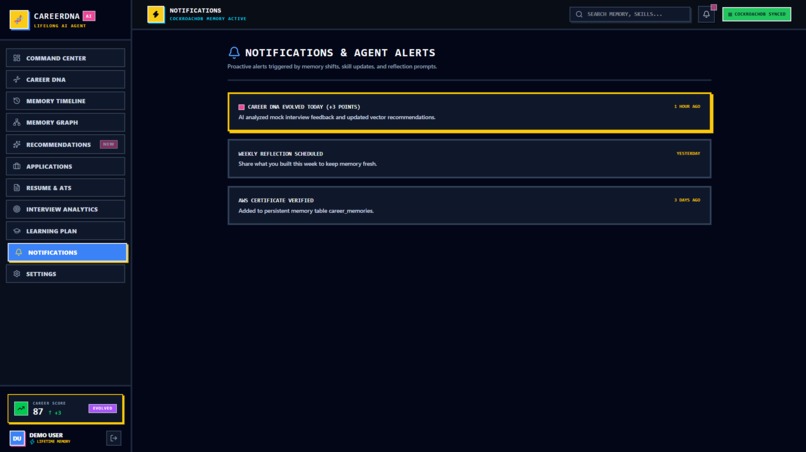Open the Command Center page
The width and height of the screenshot is (806, 452).
[x=65, y=58]
